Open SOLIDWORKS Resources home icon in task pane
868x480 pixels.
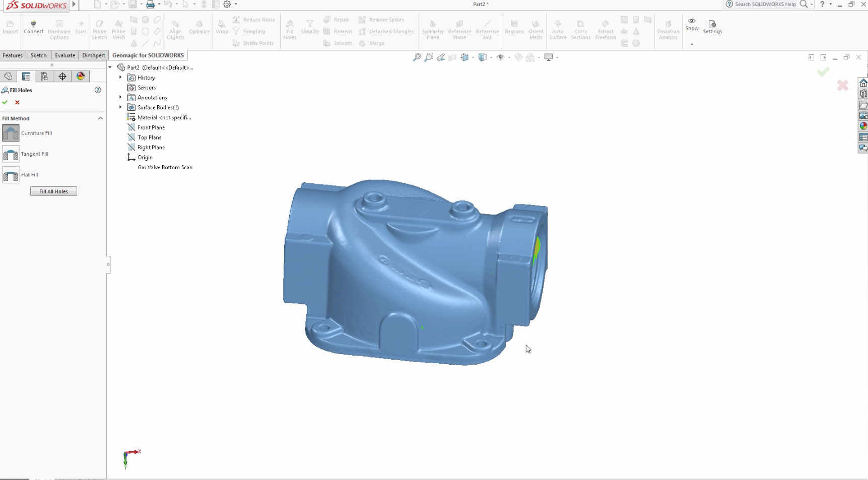(x=863, y=83)
